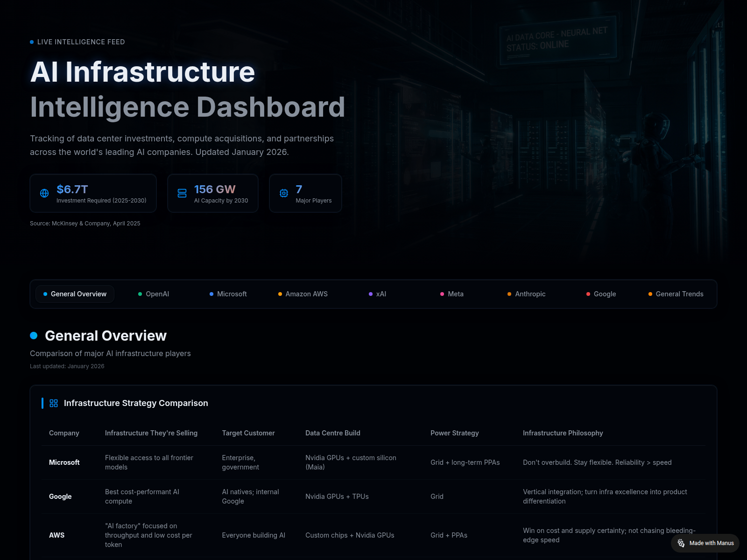
Task: Click the 7 Major Players card
Action: [x=305, y=193]
